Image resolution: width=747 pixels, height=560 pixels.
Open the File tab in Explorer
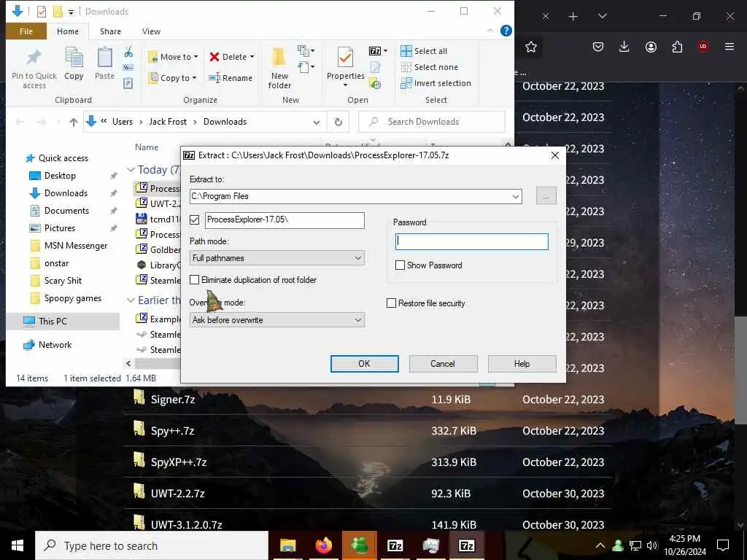click(x=26, y=31)
